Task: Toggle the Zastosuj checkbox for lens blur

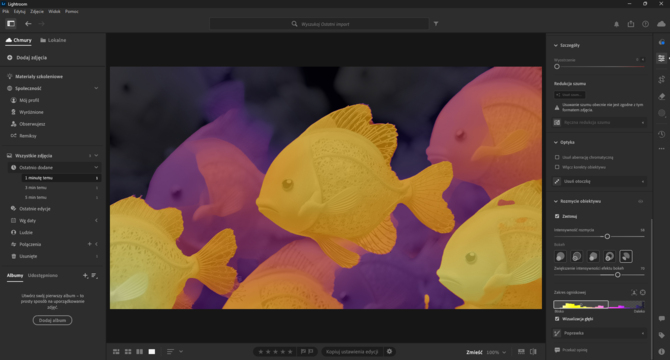Action: 557,216
